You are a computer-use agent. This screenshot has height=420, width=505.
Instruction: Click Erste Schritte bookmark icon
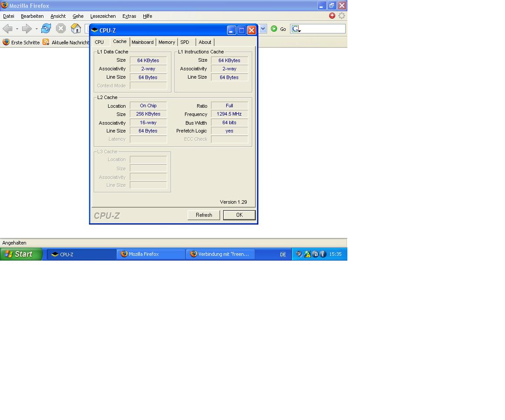(6, 42)
